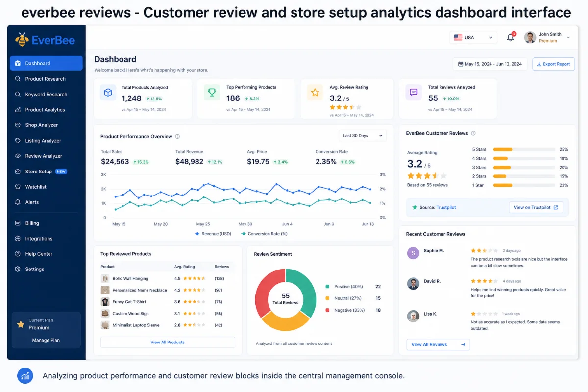588x392 pixels.
Task: Click the Premium plan star icon
Action: click(21, 324)
